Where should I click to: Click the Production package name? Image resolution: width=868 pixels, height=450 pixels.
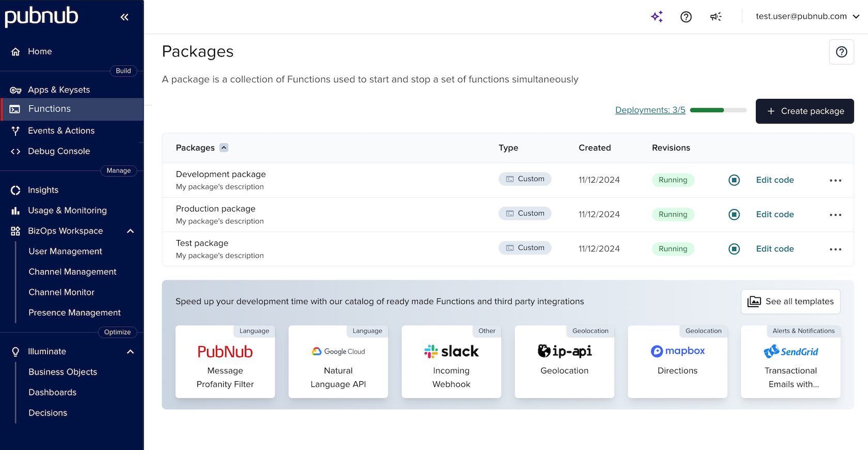point(216,208)
